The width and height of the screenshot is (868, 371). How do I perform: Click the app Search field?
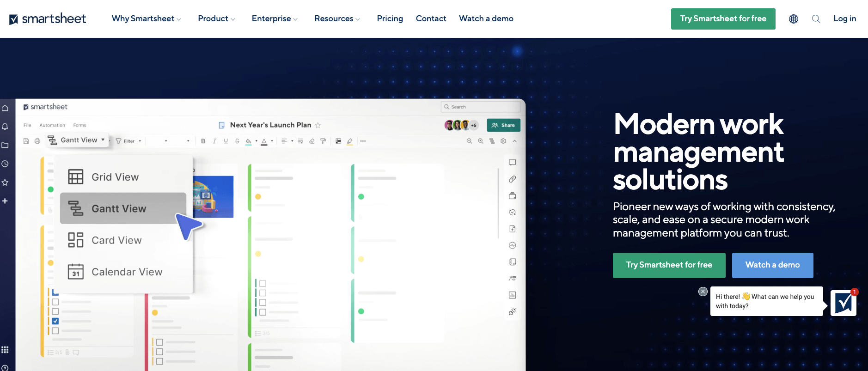point(481,107)
